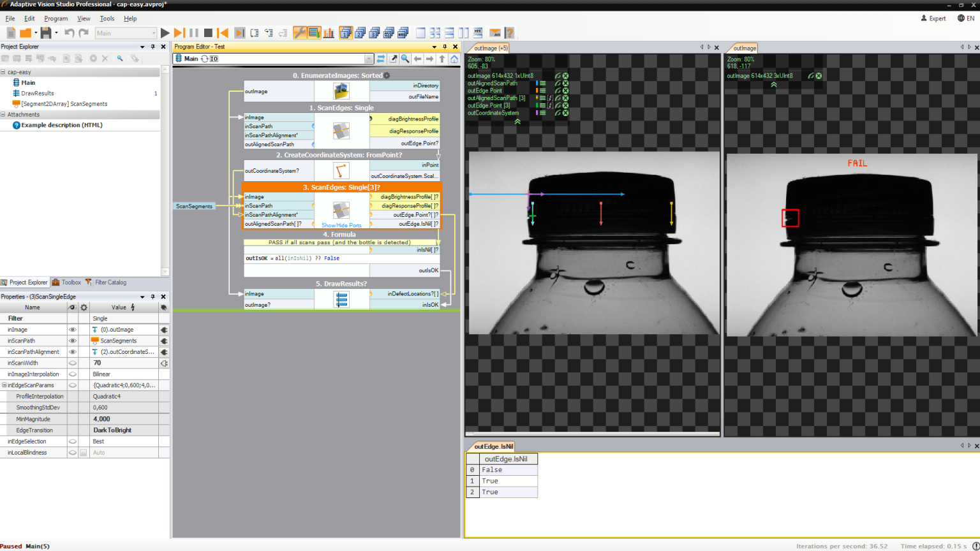
Task: Remove outEdge.Point from the preview legend
Action: (x=565, y=91)
